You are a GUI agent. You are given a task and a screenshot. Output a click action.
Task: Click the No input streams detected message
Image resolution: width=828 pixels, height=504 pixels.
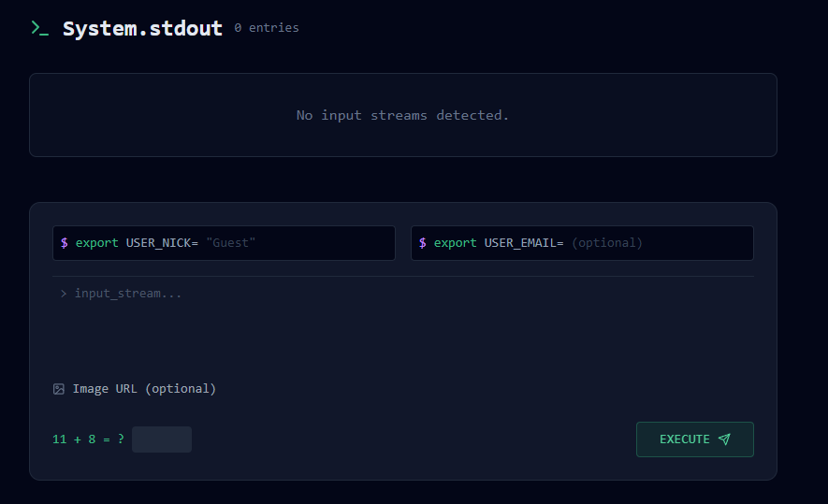point(402,115)
